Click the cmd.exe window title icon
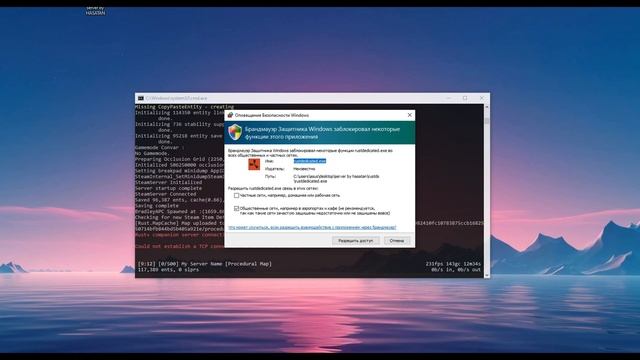 [x=140, y=98]
